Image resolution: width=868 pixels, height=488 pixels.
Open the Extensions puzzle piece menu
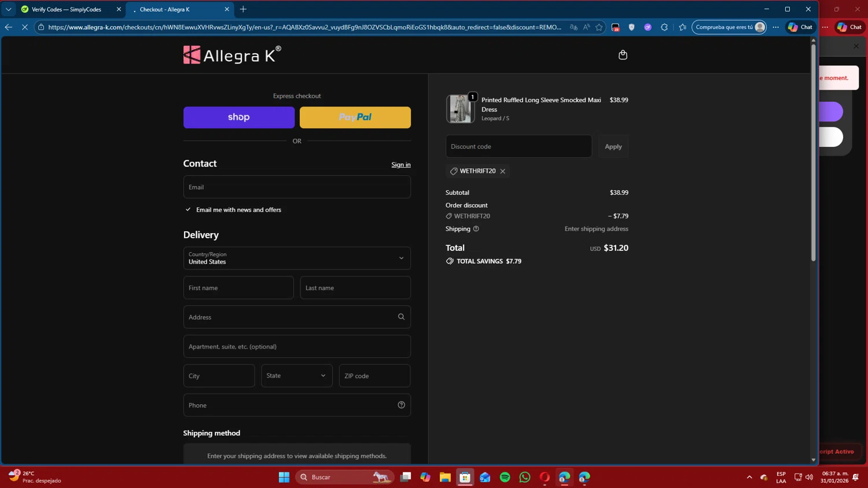pos(664,27)
